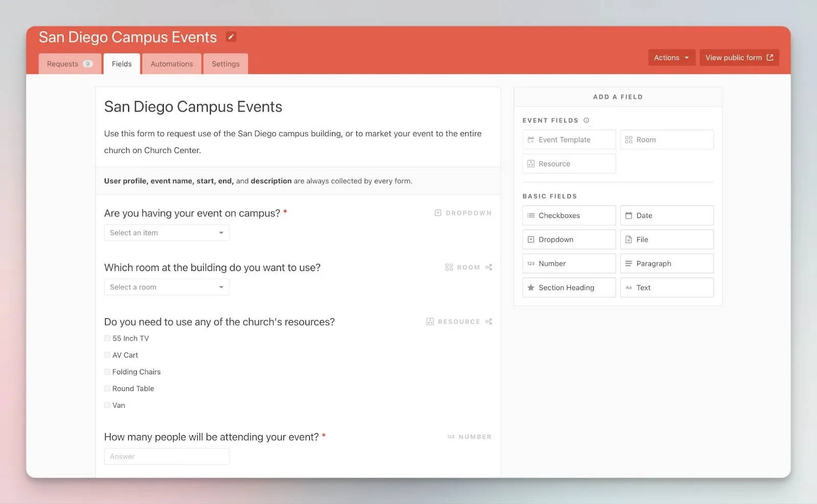Viewport: 817px width, 504px height.
Task: Click the share icon on the Room field
Action: (489, 267)
